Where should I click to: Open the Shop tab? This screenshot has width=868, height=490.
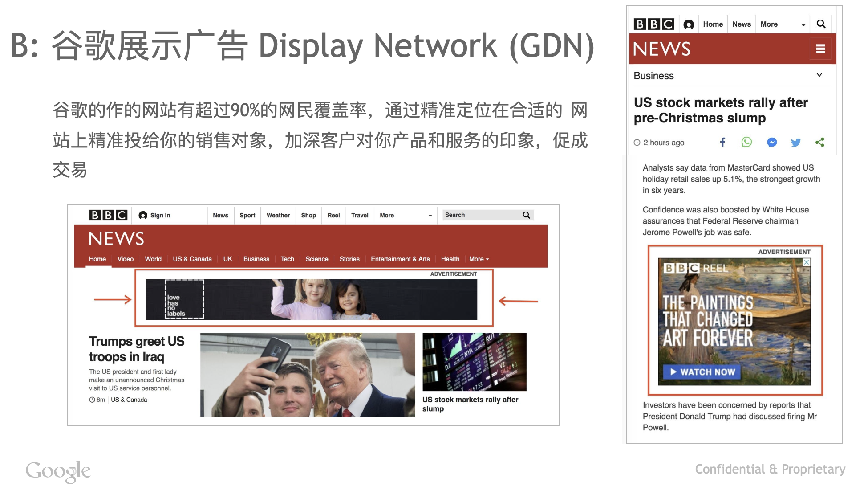point(308,215)
